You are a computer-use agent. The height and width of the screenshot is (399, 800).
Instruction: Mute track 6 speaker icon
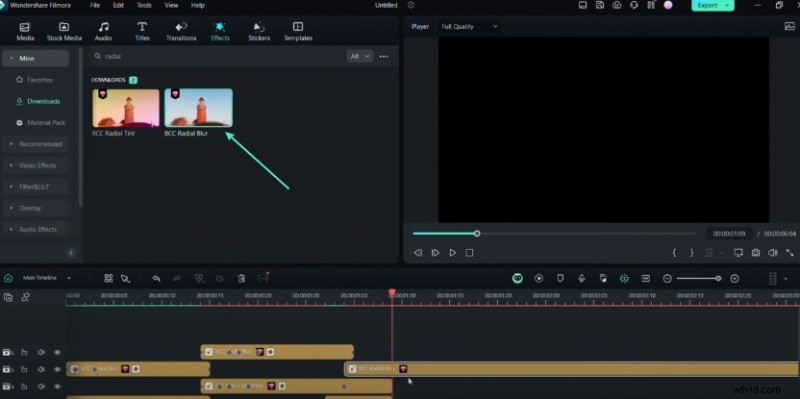[x=41, y=353]
